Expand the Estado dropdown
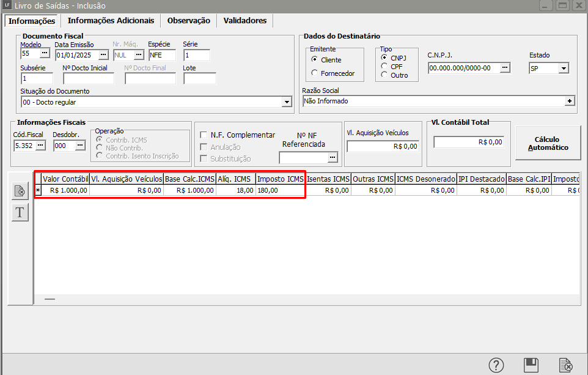588x375 pixels. 563,69
